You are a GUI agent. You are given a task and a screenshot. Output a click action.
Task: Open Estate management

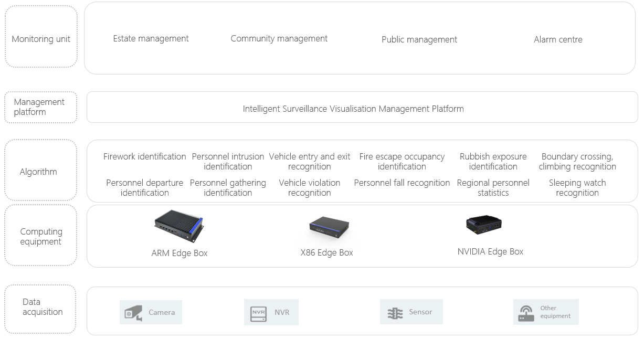click(x=151, y=38)
